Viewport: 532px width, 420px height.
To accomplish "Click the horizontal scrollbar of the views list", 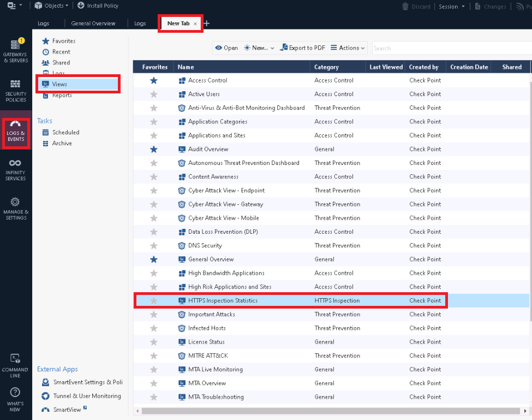I will click(331, 411).
